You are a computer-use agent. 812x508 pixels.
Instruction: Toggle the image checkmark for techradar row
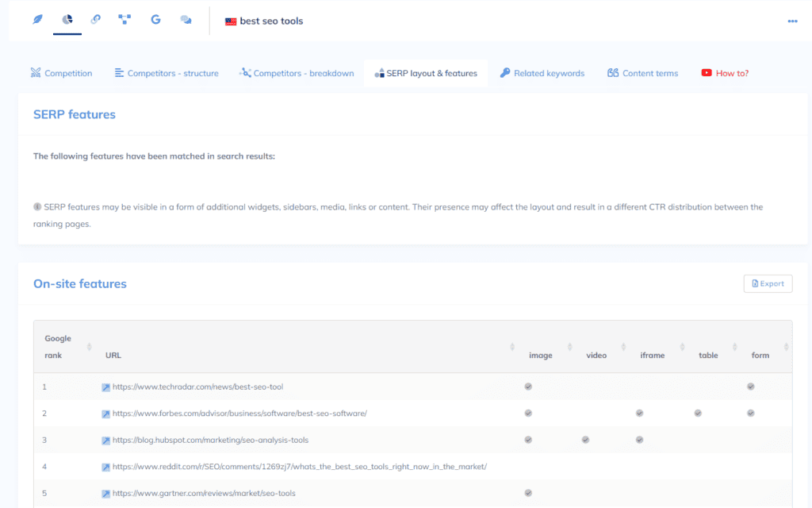528,387
